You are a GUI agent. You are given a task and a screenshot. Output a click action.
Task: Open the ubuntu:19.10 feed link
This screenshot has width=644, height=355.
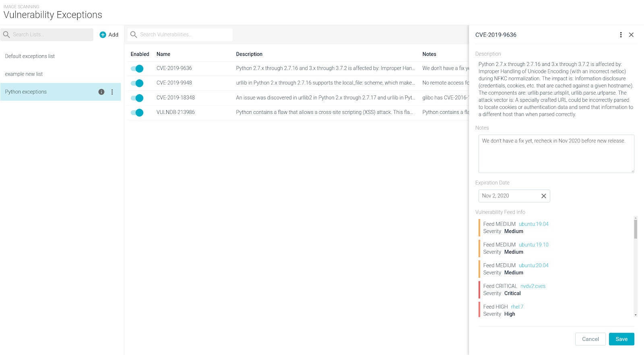coord(534,245)
